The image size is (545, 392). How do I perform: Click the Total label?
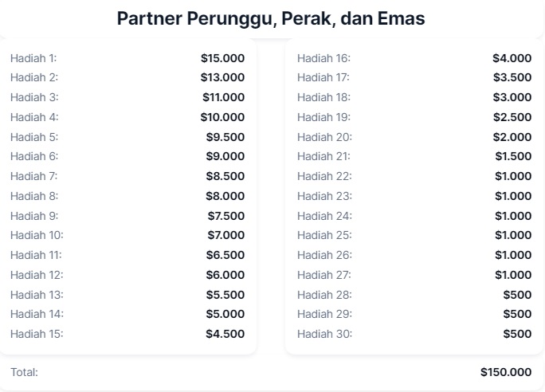coord(24,372)
